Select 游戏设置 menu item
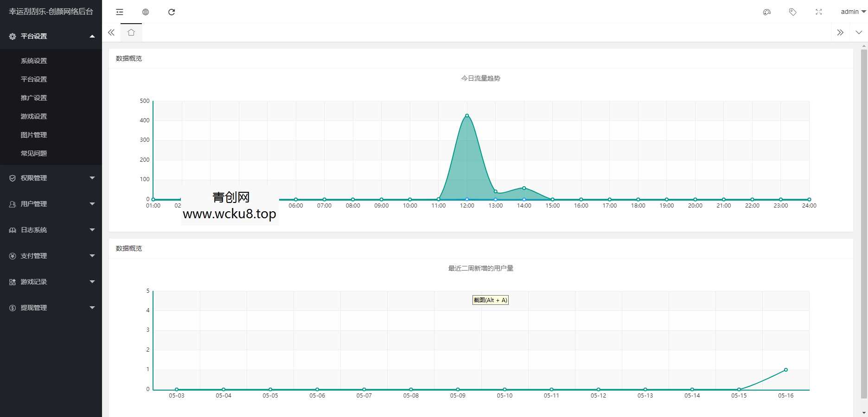 click(x=34, y=116)
